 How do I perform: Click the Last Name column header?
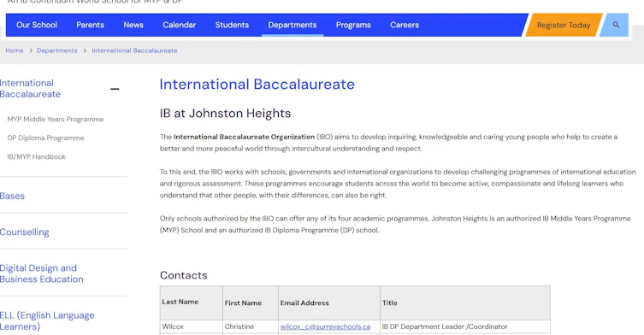[192, 303]
